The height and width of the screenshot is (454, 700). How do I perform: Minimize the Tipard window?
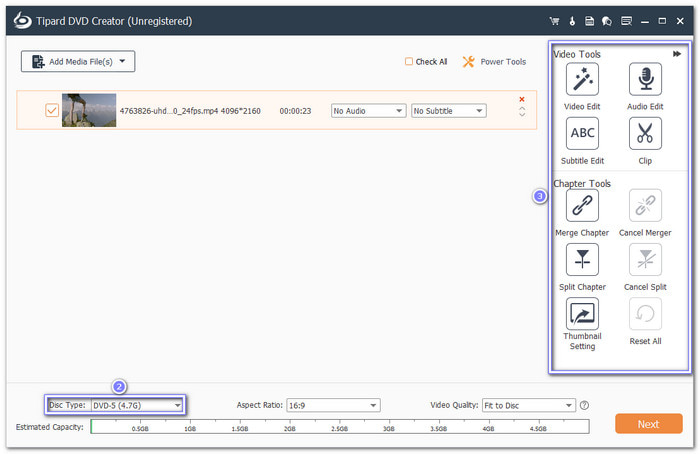pyautogui.click(x=645, y=21)
